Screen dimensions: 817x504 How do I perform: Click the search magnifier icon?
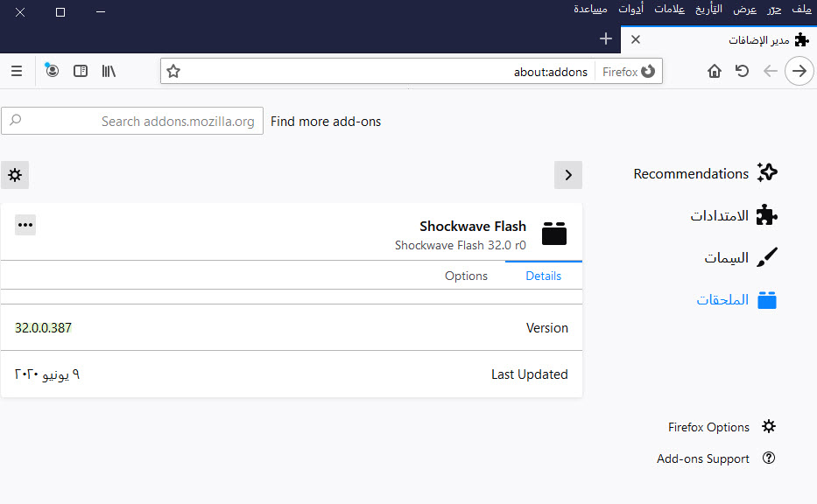16,120
